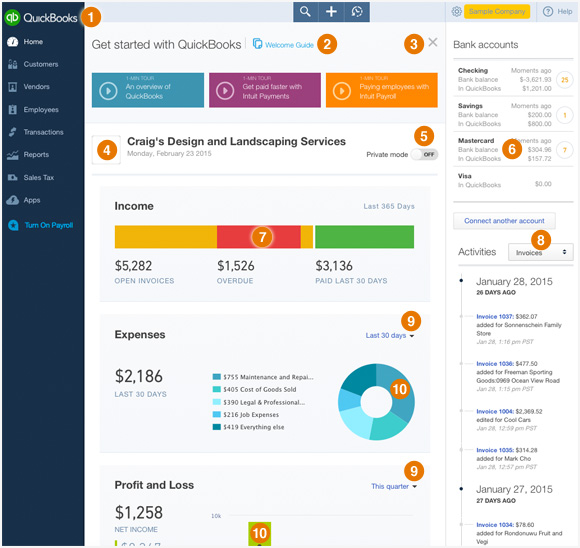Click $755 Maintenance and Repair legend entry
580x548 pixels.
[x=263, y=377]
